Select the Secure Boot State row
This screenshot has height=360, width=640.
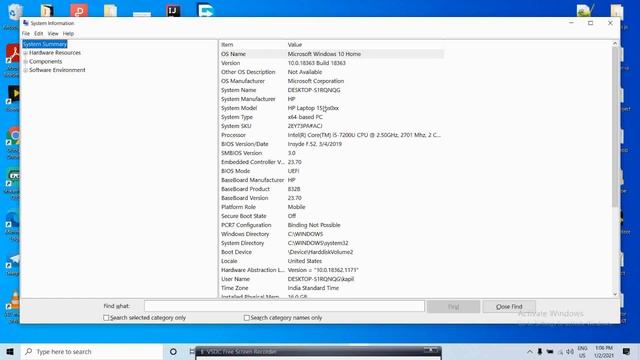point(331,216)
